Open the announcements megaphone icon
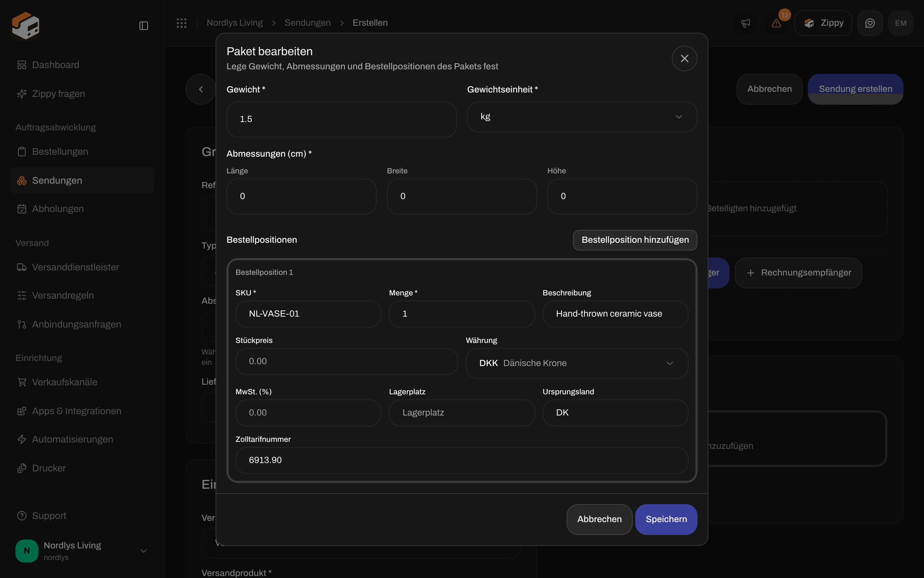The height and width of the screenshot is (578, 924). coord(745,23)
